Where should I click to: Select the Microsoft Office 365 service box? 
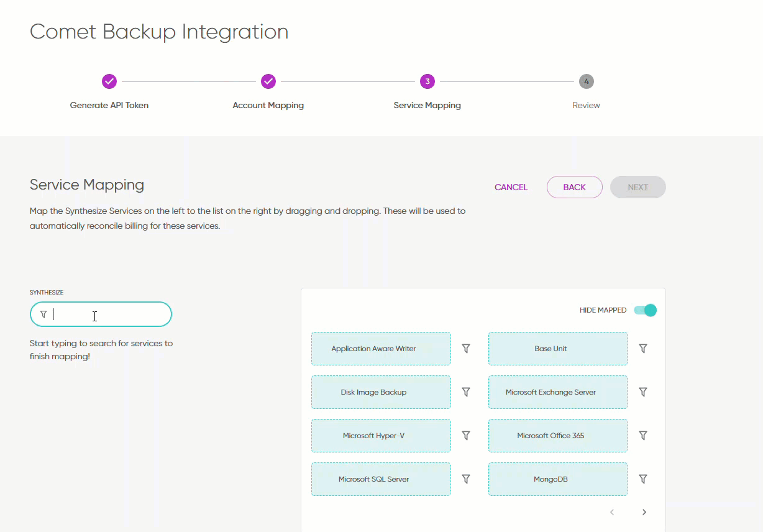[x=558, y=436]
